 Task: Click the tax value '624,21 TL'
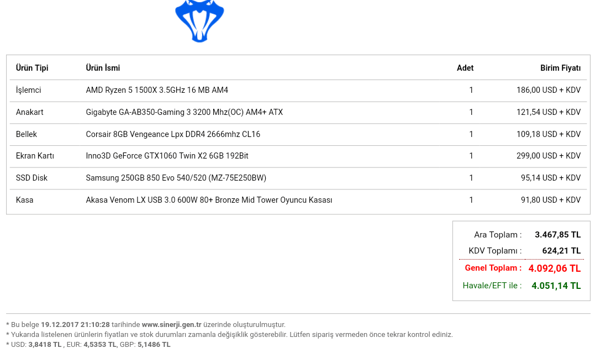tap(562, 251)
